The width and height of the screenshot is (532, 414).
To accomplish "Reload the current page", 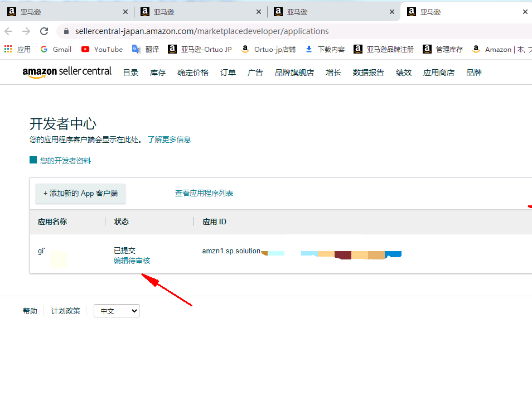I will (44, 31).
